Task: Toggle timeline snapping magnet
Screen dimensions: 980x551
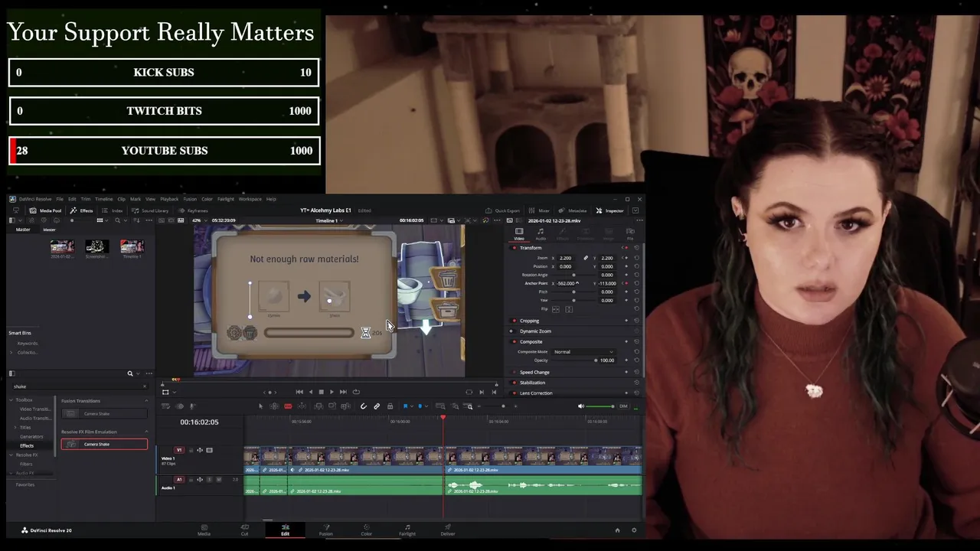Action: (x=364, y=406)
